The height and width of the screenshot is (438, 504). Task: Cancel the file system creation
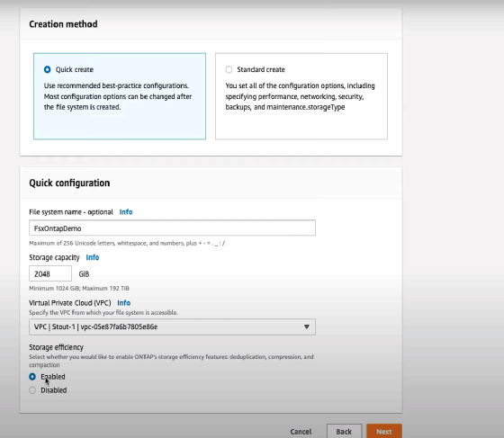[x=301, y=432]
